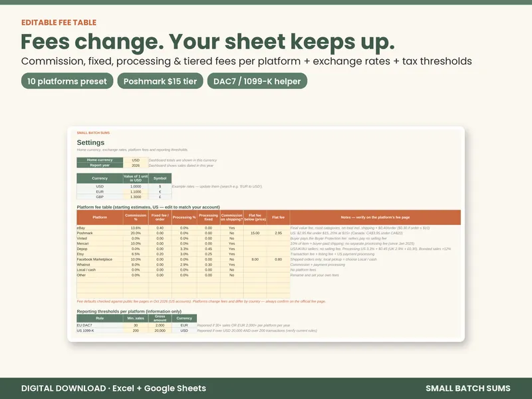
Task: Click the "Settings" sheet title
Action: [x=90, y=142]
